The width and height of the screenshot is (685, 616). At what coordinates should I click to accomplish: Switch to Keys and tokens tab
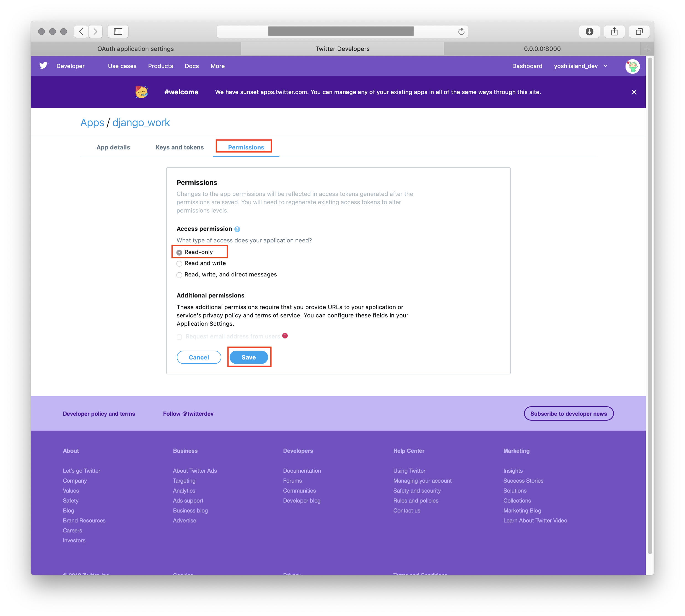click(x=180, y=147)
